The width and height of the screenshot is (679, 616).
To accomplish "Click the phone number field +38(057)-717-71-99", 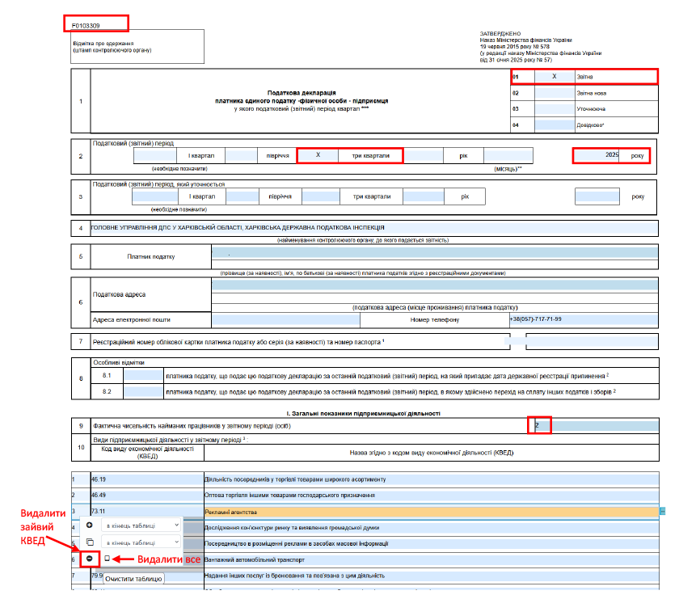I will coord(584,319).
